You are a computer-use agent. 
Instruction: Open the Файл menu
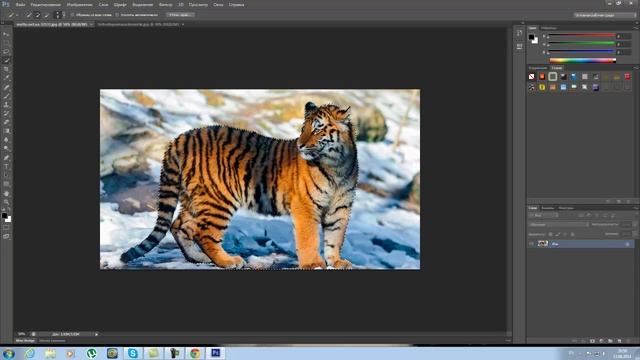point(20,5)
